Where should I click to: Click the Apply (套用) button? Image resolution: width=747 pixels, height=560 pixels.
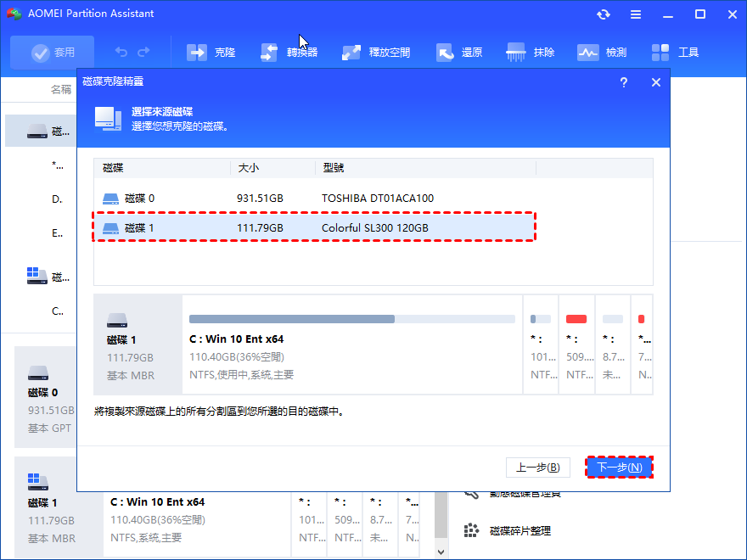click(52, 53)
